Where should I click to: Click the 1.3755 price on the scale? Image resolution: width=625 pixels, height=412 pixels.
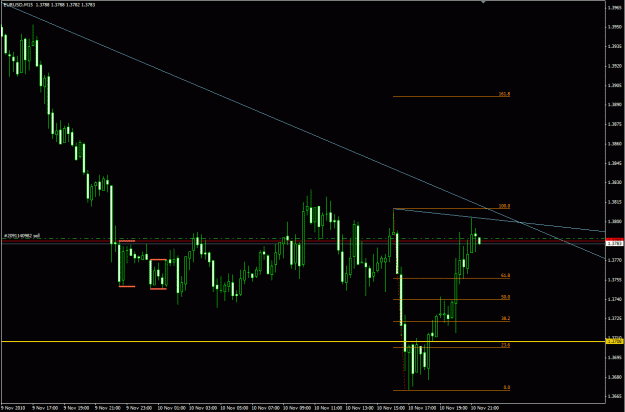615,280
